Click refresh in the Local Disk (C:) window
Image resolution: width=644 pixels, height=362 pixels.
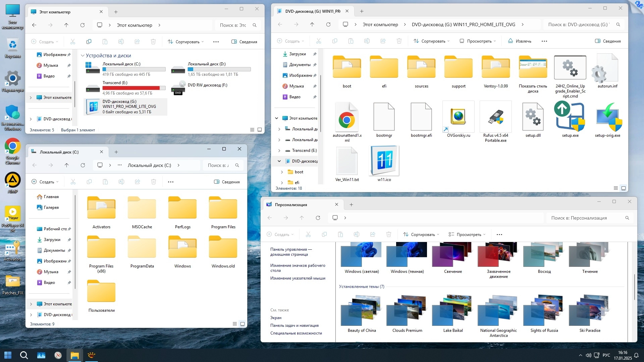[x=83, y=165]
